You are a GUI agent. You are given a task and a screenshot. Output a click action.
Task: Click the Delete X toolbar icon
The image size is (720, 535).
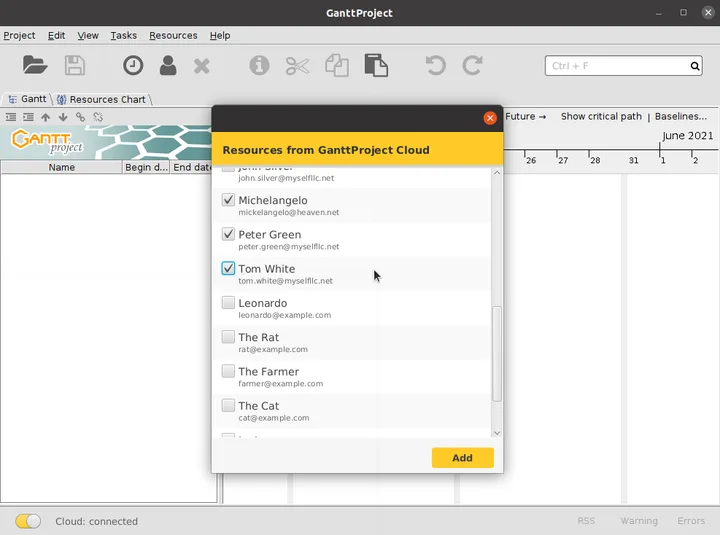point(202,66)
